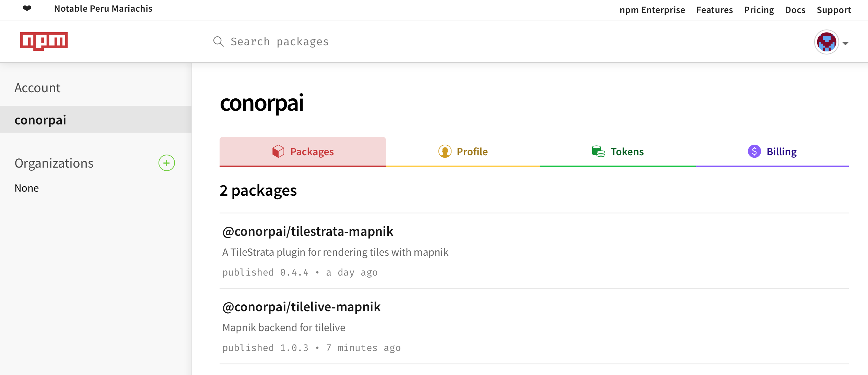The width and height of the screenshot is (868, 375).
Task: Click the None organizations entry
Action: point(27,188)
